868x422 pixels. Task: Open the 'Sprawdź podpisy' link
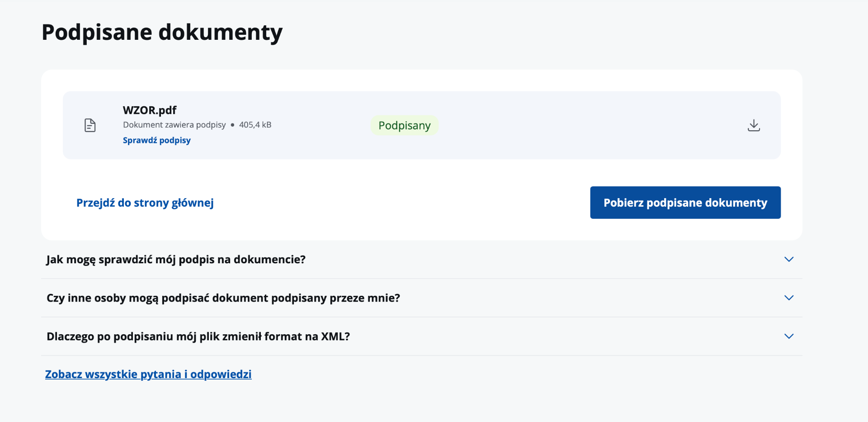coord(157,140)
